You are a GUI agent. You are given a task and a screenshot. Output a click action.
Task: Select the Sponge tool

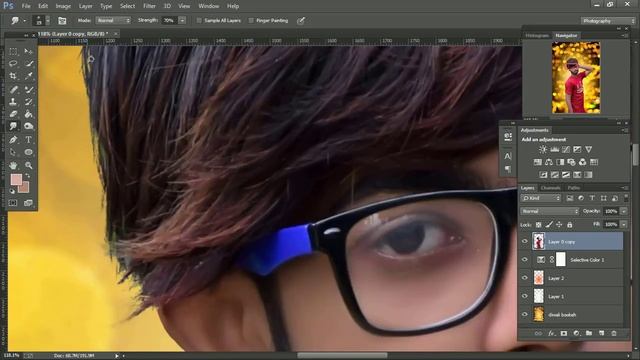coord(28,127)
